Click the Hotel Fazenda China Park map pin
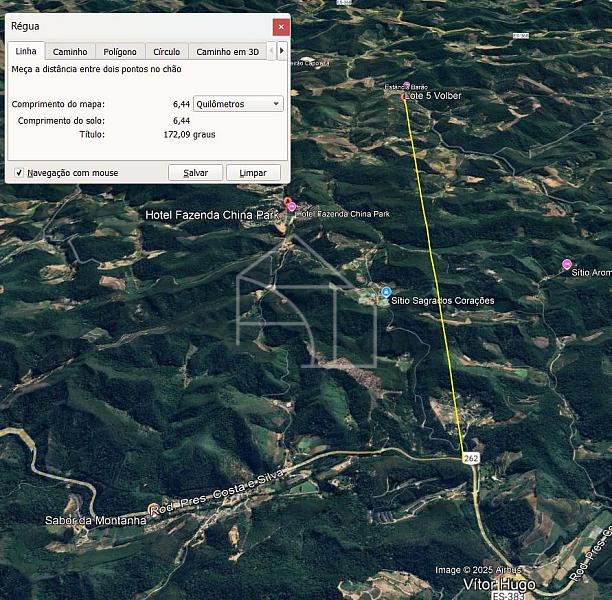This screenshot has height=600, width=612. 291,206
